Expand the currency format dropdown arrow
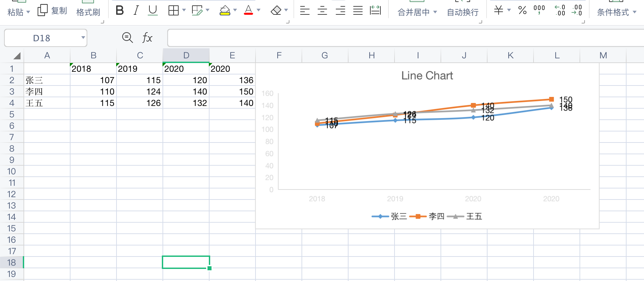Screen dimensions: 644x281 [509, 10]
